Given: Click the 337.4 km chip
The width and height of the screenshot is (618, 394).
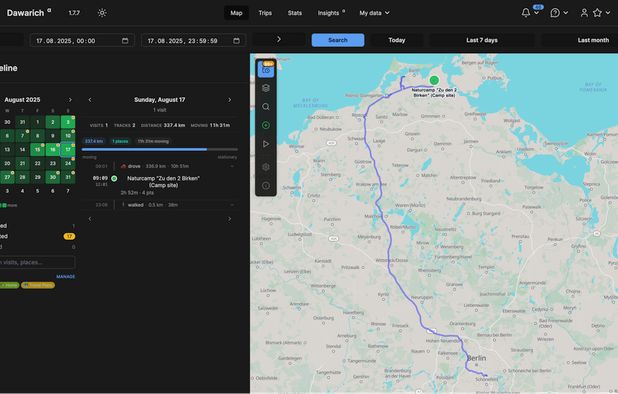Looking at the screenshot, I should pyautogui.click(x=94, y=141).
